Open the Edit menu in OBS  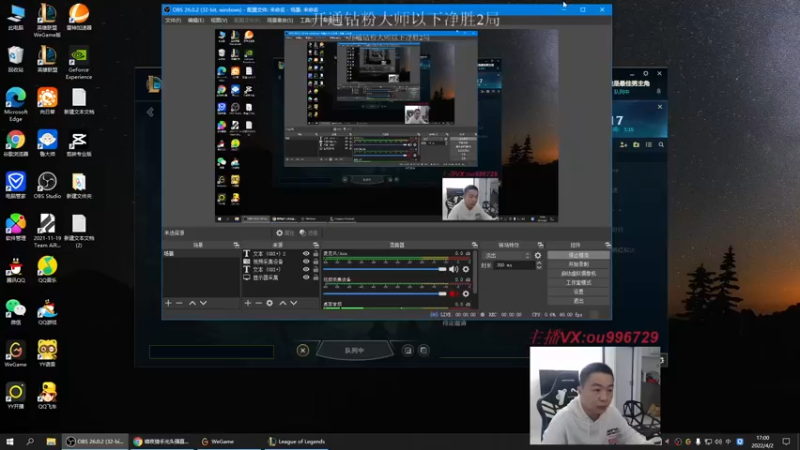click(195, 20)
